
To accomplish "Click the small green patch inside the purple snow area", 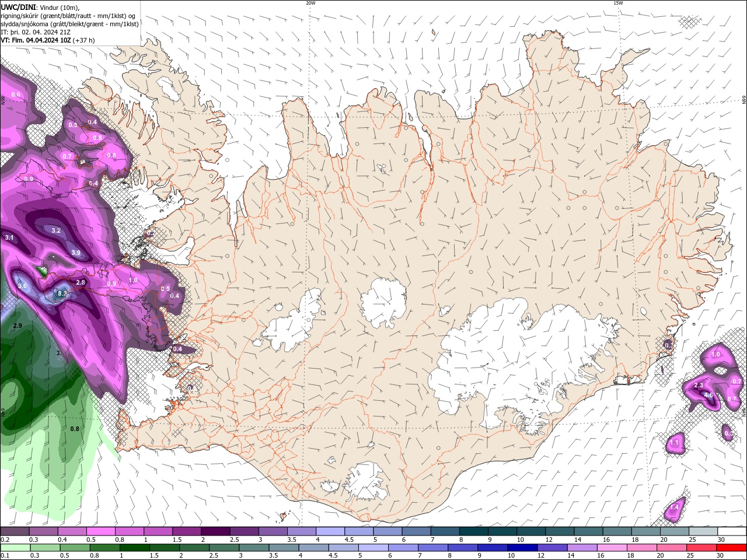I will (x=42, y=271).
